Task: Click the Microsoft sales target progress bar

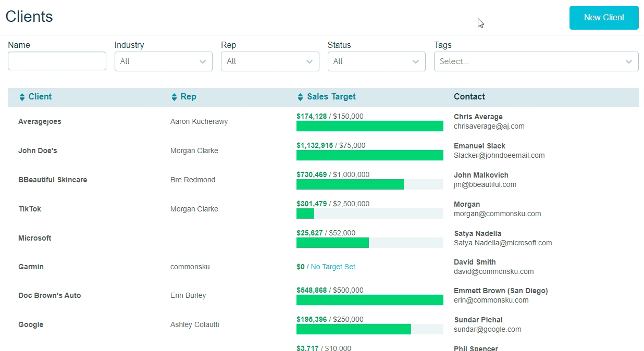Action: pos(369,243)
